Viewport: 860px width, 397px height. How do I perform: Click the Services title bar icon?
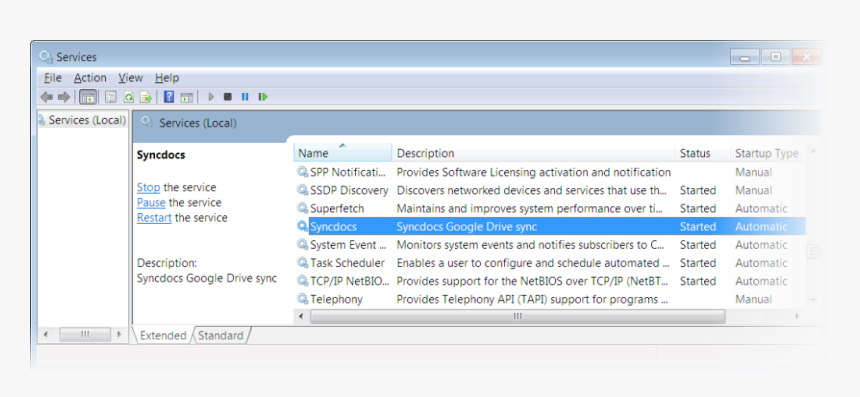click(x=46, y=57)
